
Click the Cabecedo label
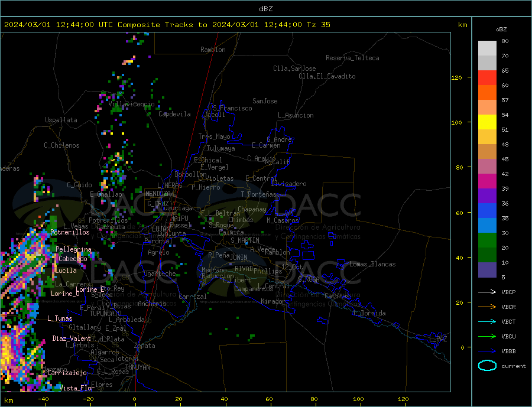point(73,259)
